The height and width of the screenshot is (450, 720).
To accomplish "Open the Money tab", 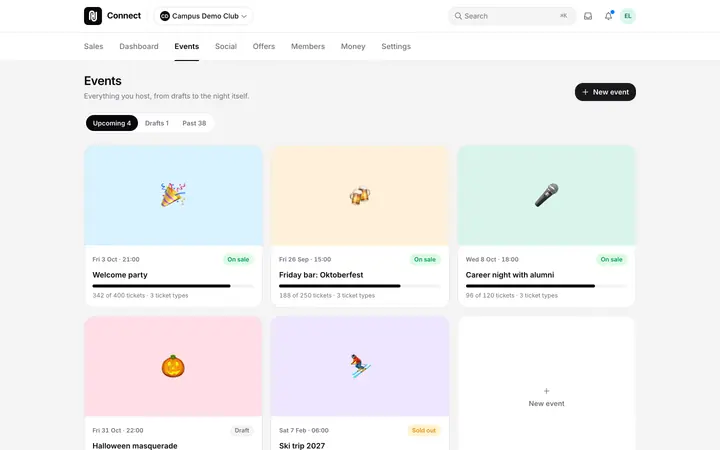I will (353, 46).
